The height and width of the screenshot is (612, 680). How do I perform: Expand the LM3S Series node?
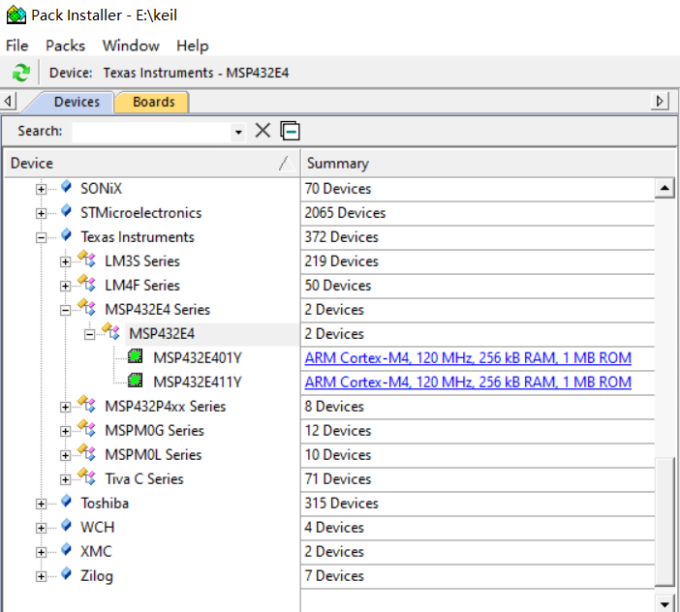point(65,261)
